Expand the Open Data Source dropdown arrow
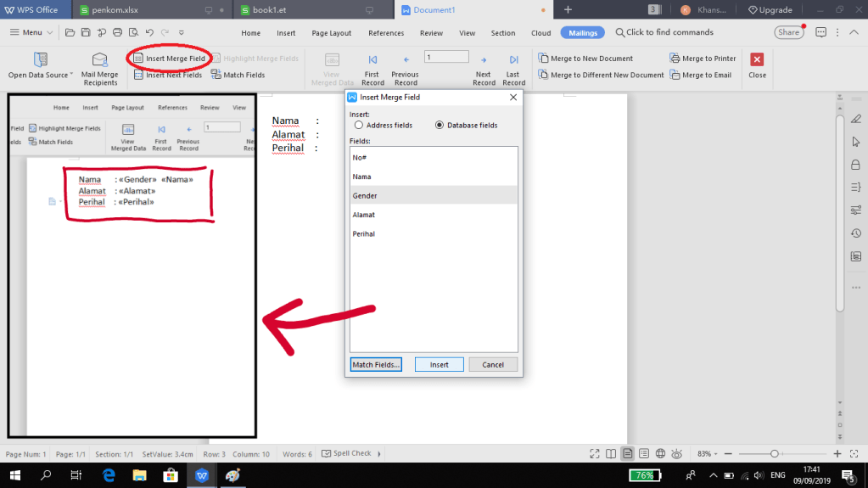 (71, 75)
